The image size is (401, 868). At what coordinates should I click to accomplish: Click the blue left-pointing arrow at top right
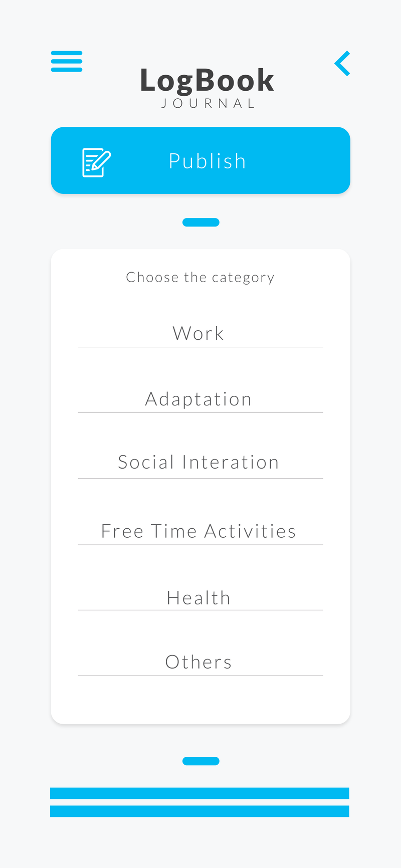pyautogui.click(x=341, y=63)
